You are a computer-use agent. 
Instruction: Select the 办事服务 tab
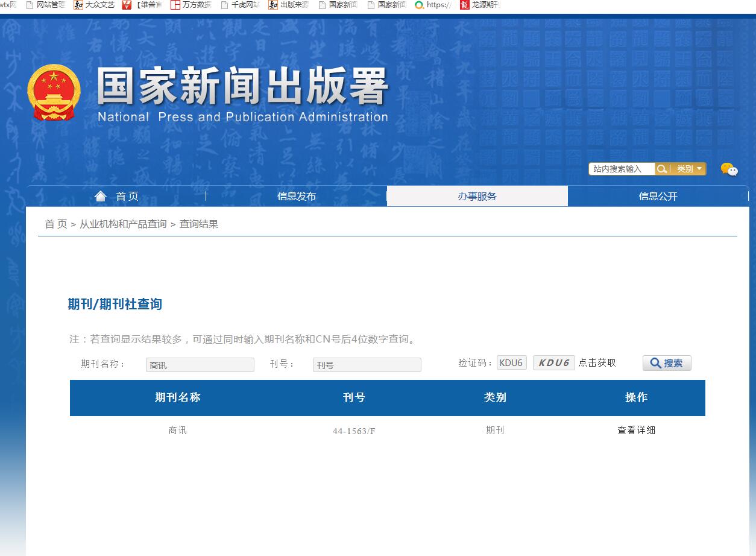click(x=477, y=195)
